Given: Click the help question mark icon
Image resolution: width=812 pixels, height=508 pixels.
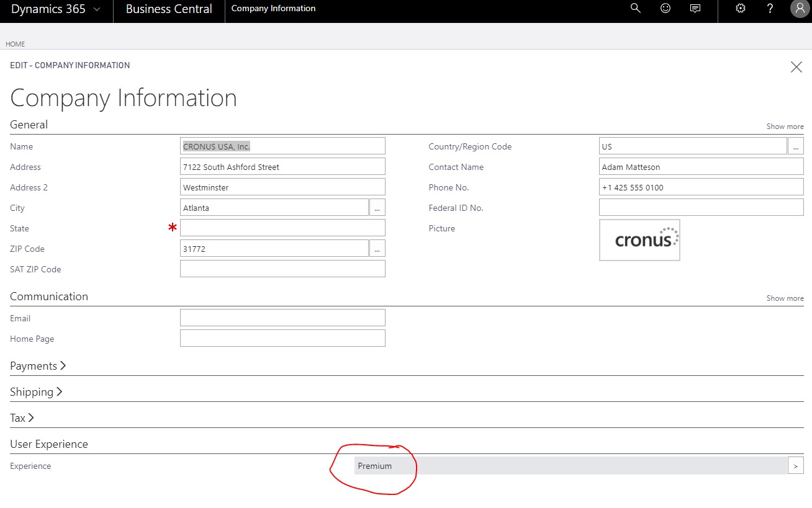Looking at the screenshot, I should click(x=770, y=8).
